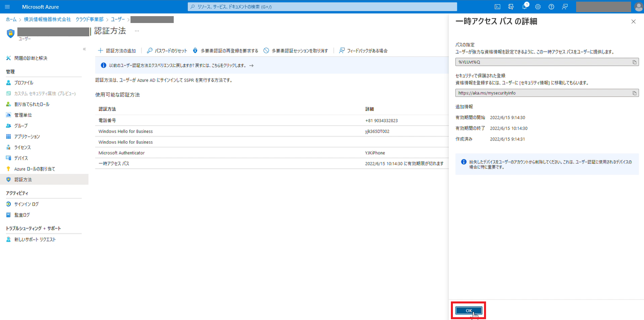Image resolution: width=644 pixels, height=320 pixels.
Task: Click パスワードのリセット in the toolbar
Action: pos(167,51)
